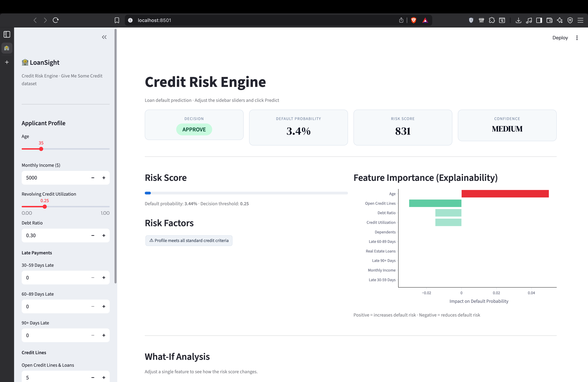Click the Age slider handle
The image size is (588, 382).
coord(41,149)
